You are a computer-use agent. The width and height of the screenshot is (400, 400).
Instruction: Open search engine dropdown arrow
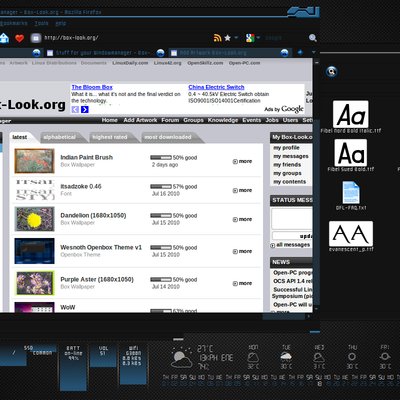[x=258, y=38]
